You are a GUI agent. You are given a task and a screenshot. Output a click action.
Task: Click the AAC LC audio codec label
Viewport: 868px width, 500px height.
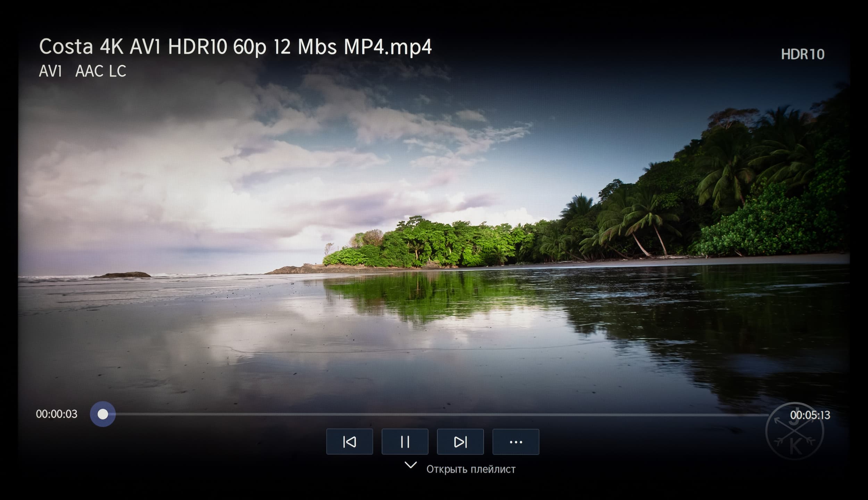click(x=101, y=71)
